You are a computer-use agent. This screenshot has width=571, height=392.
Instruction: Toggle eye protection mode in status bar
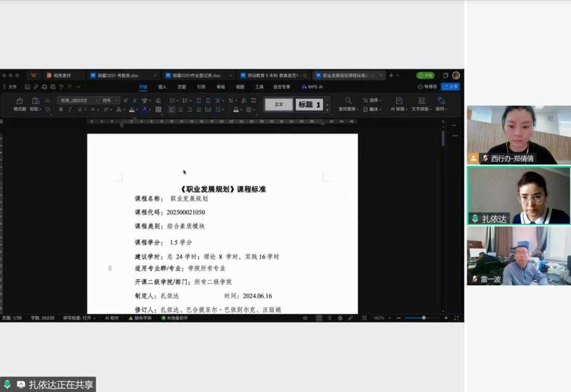coord(305,318)
